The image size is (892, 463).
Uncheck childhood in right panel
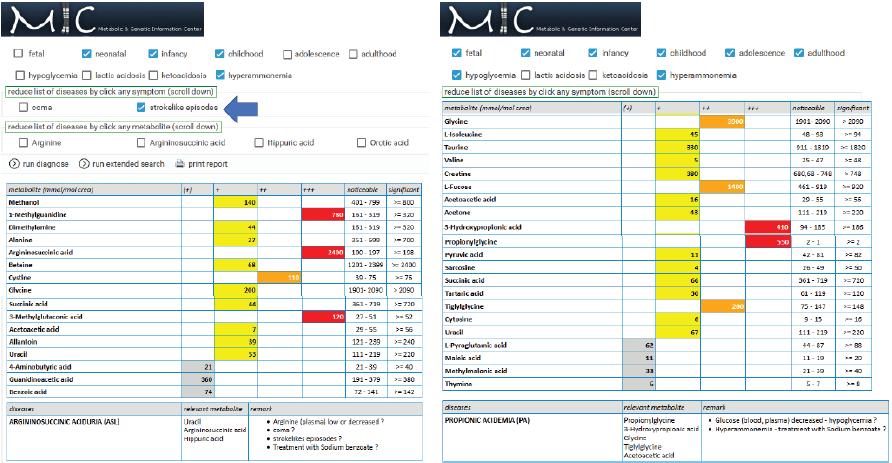661,53
